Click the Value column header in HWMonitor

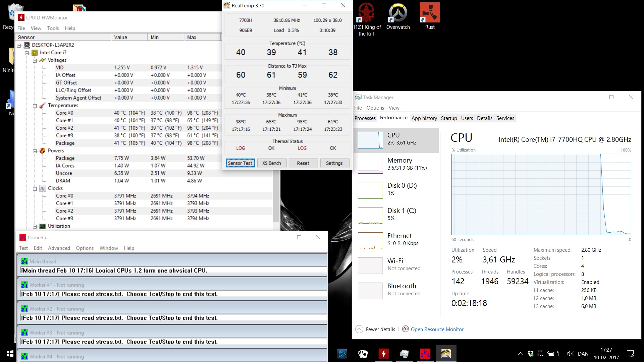(129, 37)
